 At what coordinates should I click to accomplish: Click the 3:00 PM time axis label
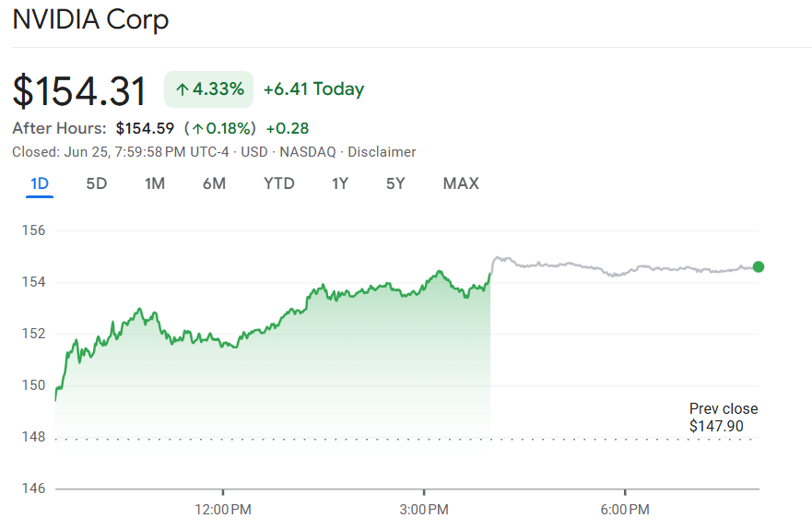tap(425, 510)
